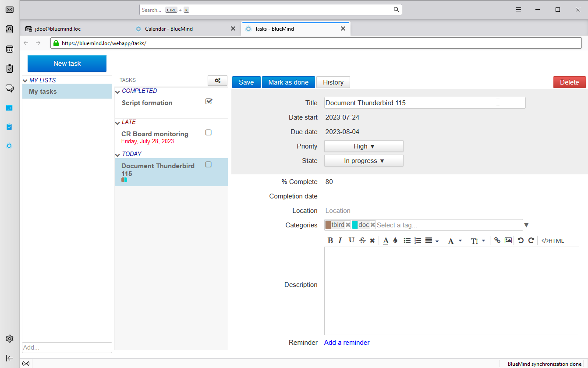Uncheck the Script formation completed checkbox
Viewport: 588px width, 368px height.
[209, 101]
